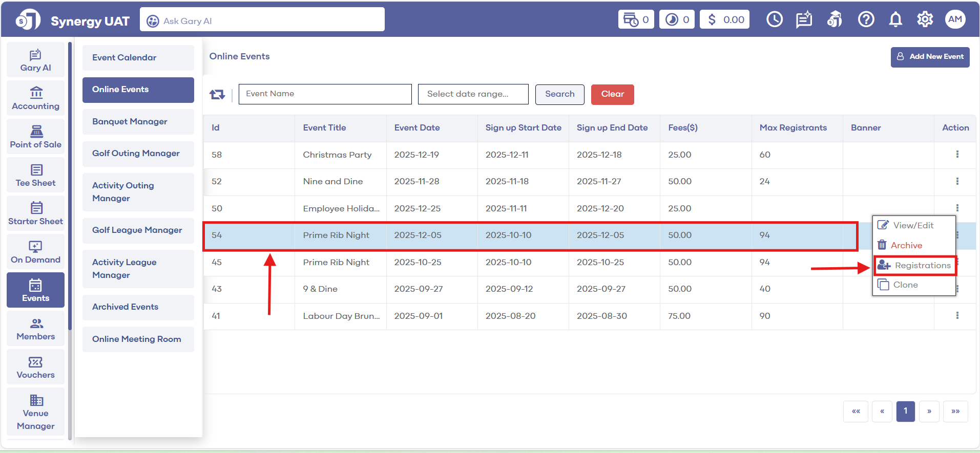This screenshot has width=980, height=453.
Task: Open Vouchers from the sidebar
Action: coord(36,368)
